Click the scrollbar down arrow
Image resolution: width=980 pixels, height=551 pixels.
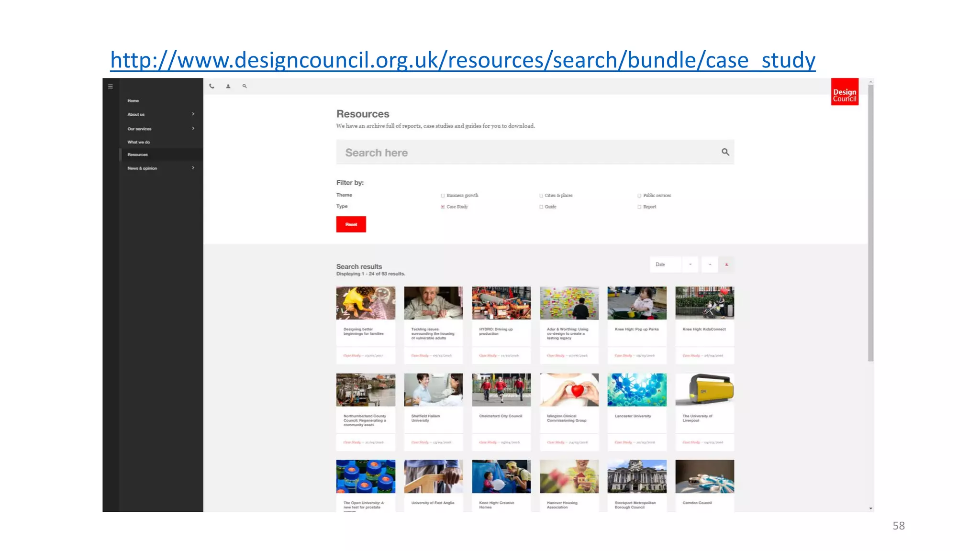[871, 508]
